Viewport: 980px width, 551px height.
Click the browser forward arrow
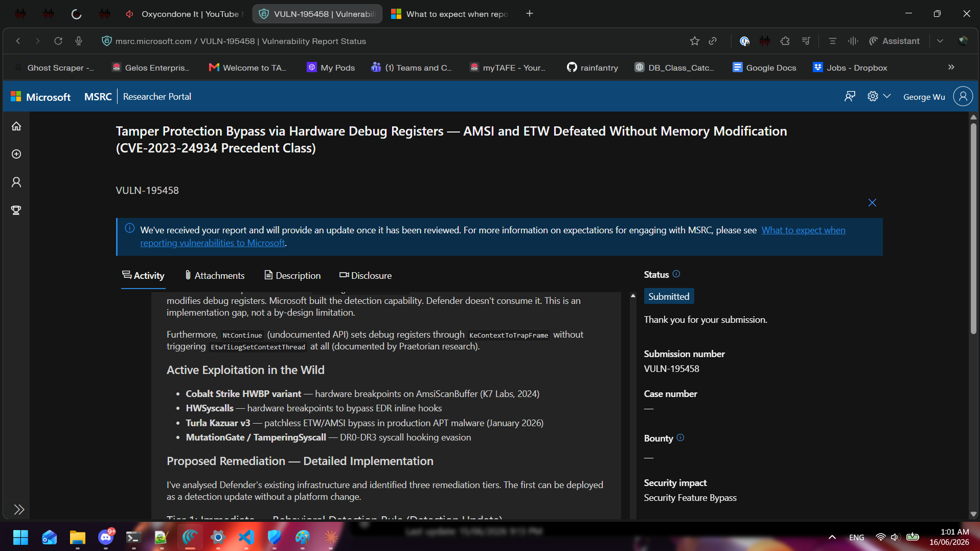click(37, 41)
